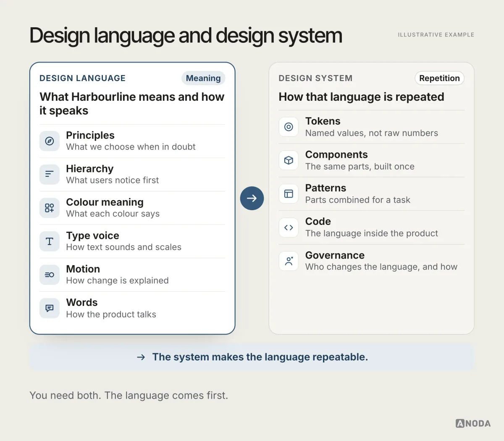
Task: Click the DESIGN SYSTEM label
Action: tap(315, 78)
